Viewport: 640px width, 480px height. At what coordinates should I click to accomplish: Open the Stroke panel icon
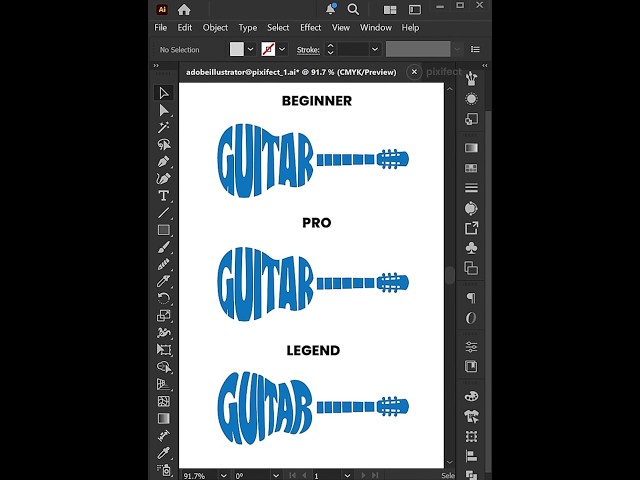click(x=471, y=188)
